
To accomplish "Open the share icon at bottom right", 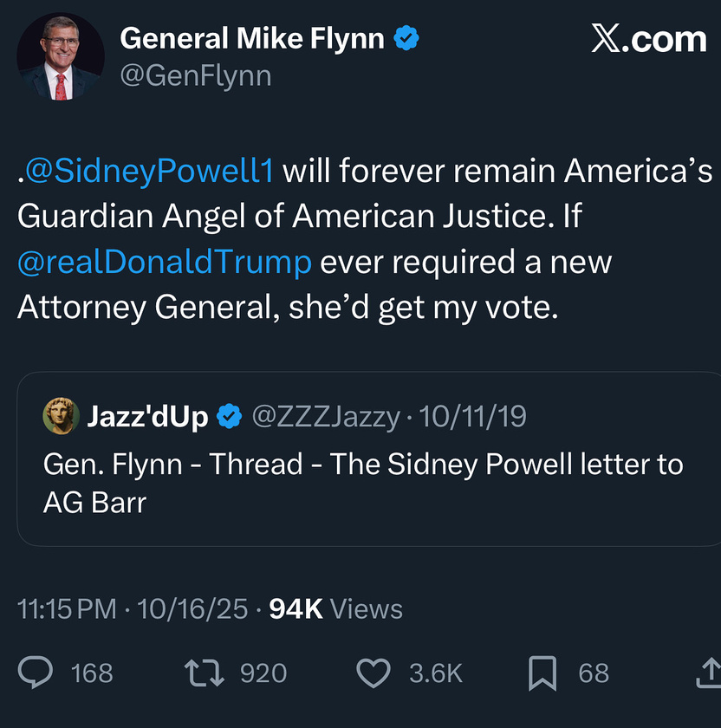I will click(708, 672).
